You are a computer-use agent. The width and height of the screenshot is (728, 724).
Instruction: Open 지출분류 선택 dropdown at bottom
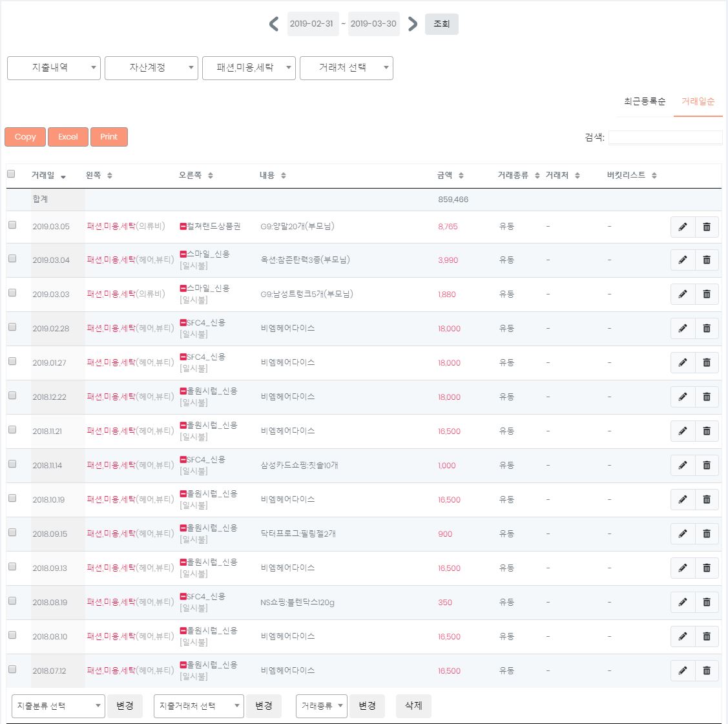click(58, 707)
